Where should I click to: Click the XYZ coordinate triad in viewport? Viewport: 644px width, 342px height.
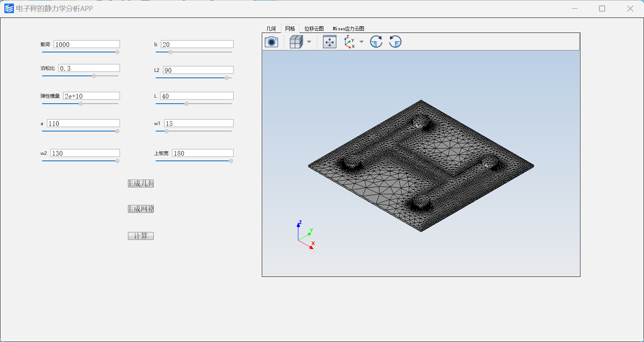(306, 235)
